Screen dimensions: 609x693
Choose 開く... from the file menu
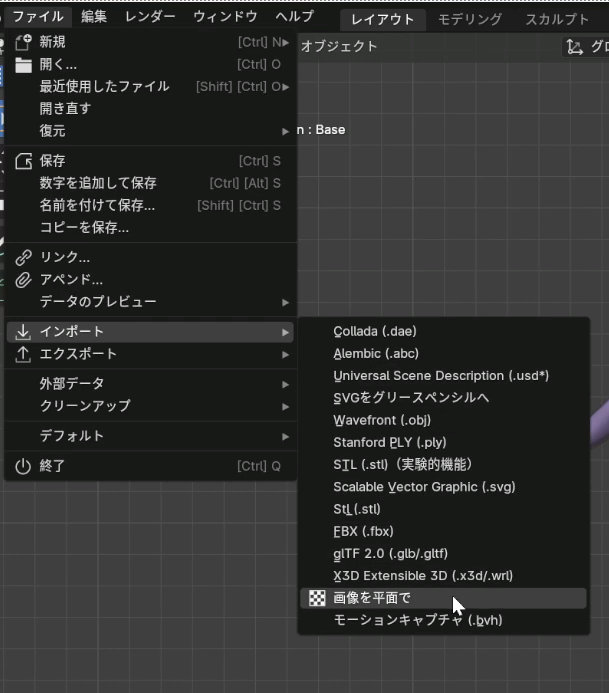pos(150,65)
